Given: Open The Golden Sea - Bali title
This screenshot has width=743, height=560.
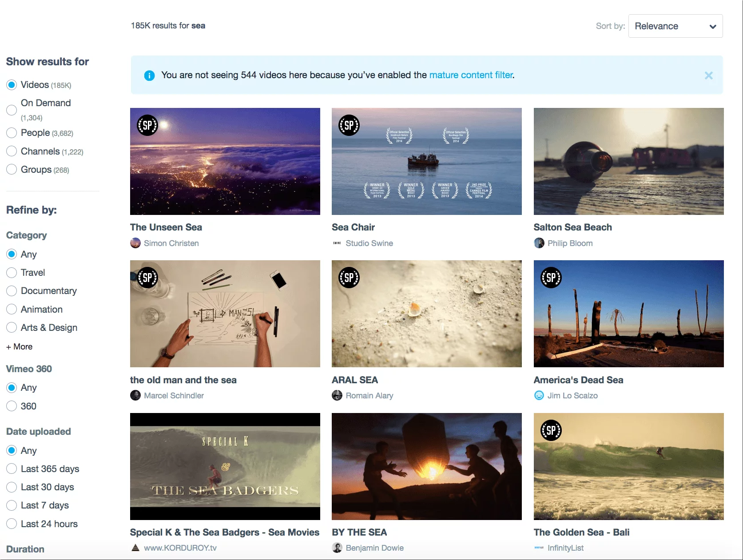Looking at the screenshot, I should tap(582, 532).
